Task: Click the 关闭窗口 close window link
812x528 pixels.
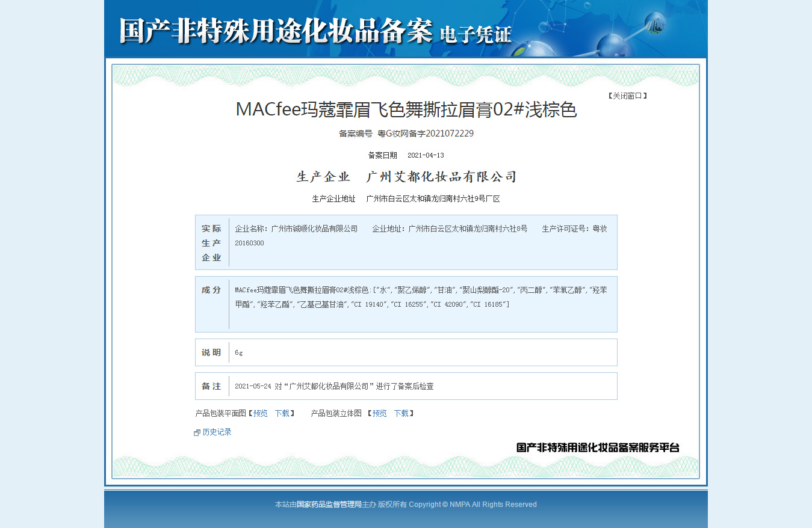Action: tap(627, 96)
